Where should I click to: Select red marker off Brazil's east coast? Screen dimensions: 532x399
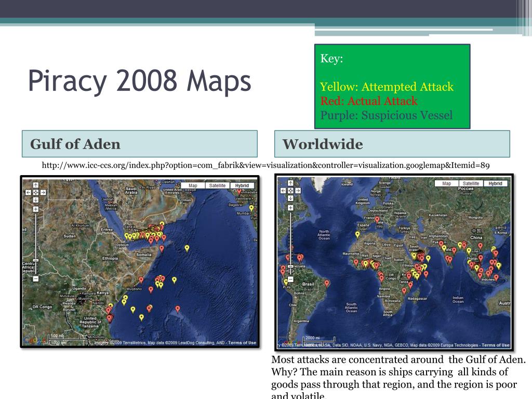[x=326, y=283]
